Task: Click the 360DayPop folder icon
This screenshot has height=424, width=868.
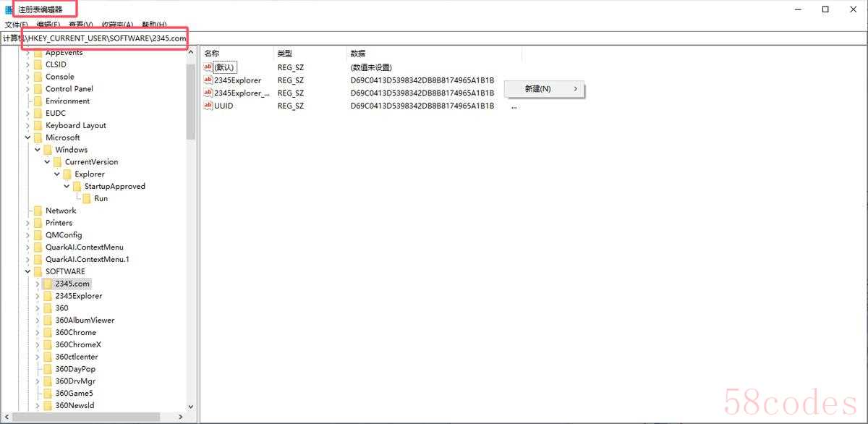Action: click(x=48, y=369)
